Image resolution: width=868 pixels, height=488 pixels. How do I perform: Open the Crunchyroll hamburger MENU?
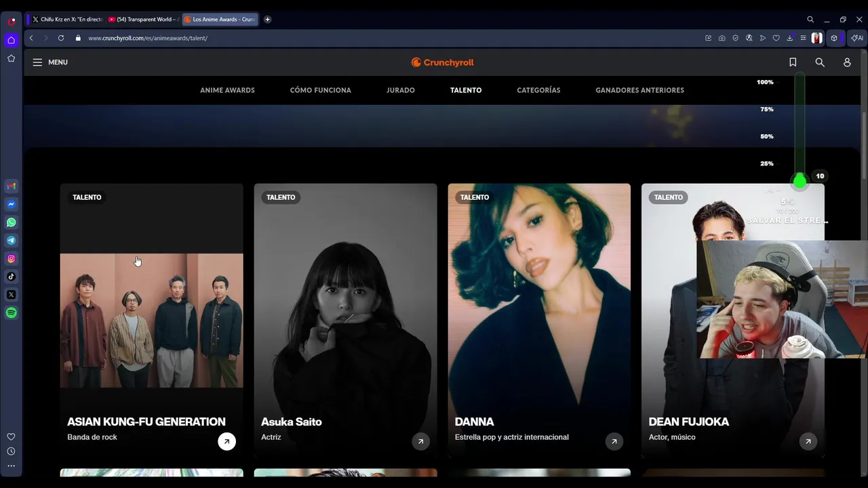coord(50,62)
